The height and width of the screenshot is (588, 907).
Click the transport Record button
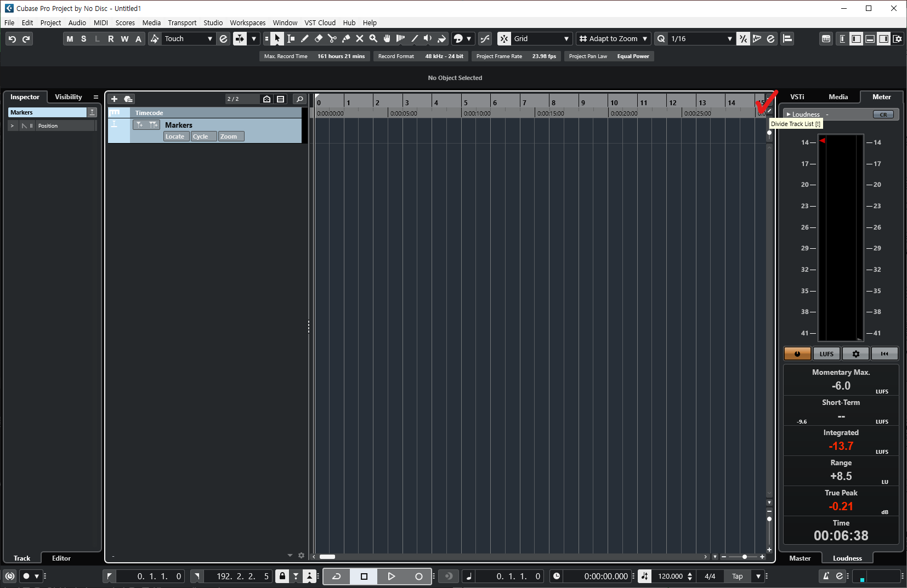[x=419, y=576]
